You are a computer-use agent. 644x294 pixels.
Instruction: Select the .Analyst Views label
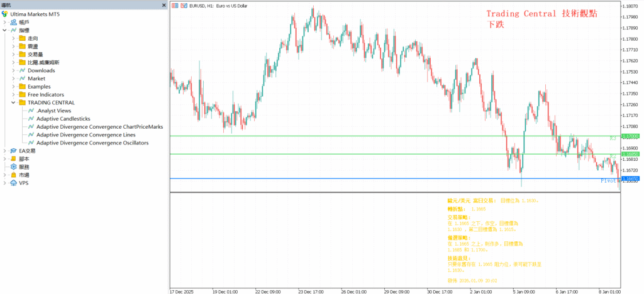point(53,111)
